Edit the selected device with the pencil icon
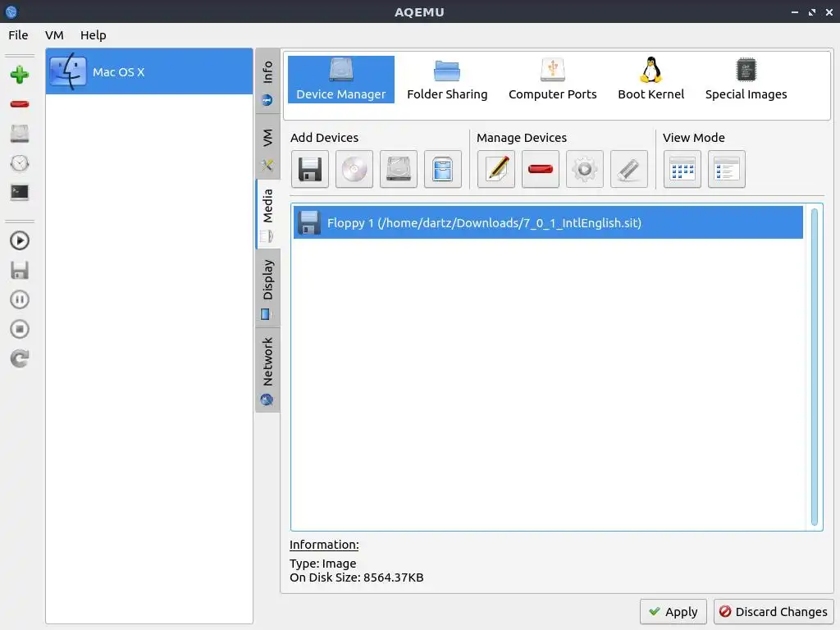This screenshot has height=630, width=840. (x=496, y=169)
